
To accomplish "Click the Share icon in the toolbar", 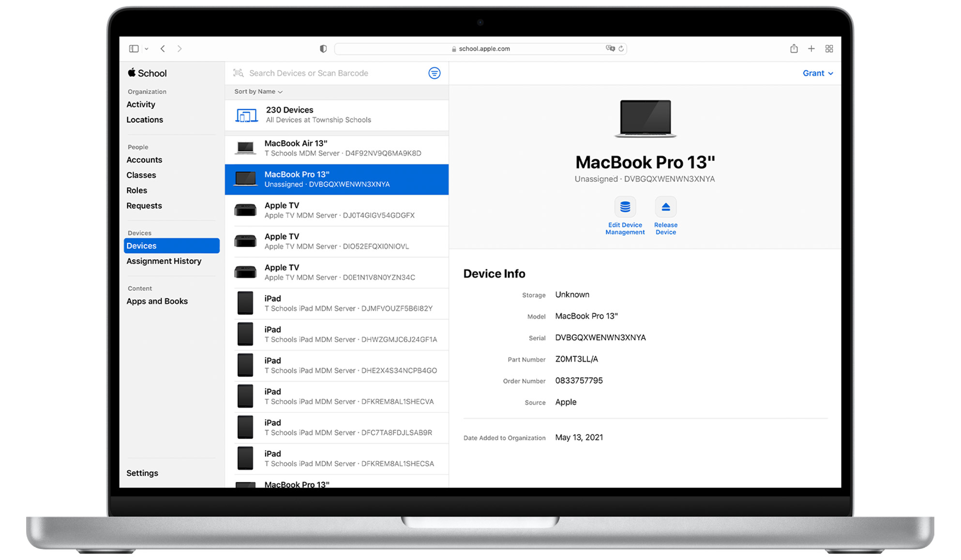I will (794, 48).
